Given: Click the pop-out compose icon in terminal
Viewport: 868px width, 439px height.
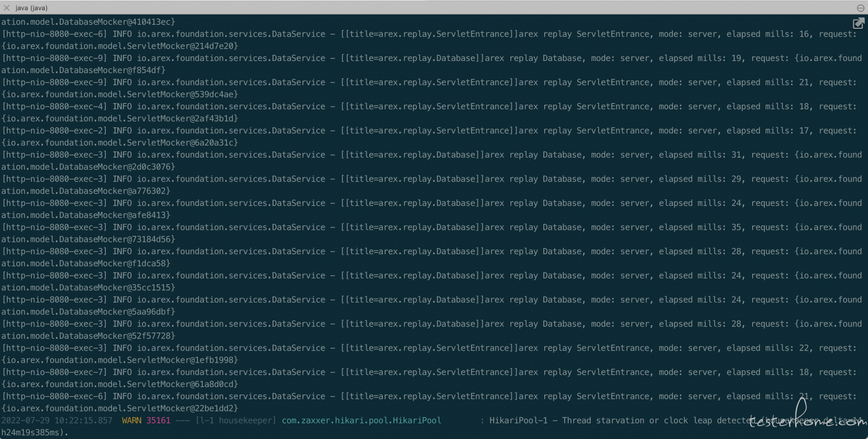Looking at the screenshot, I should point(859,23).
